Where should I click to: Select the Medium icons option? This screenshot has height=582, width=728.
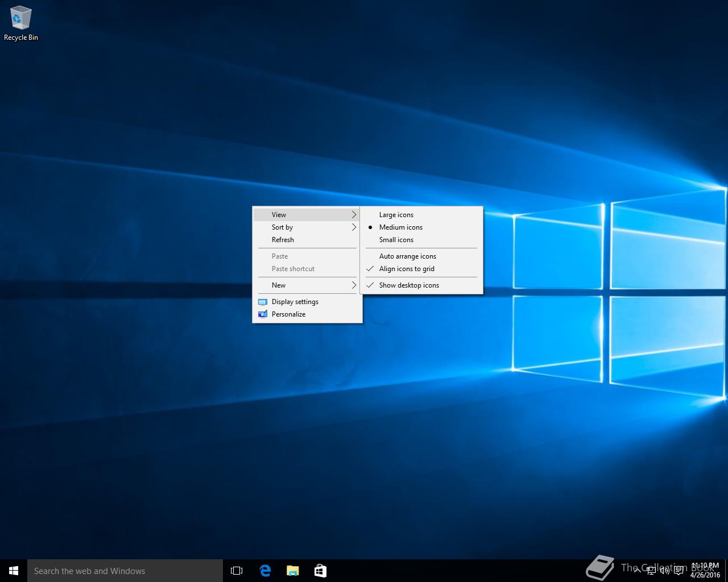coord(421,227)
